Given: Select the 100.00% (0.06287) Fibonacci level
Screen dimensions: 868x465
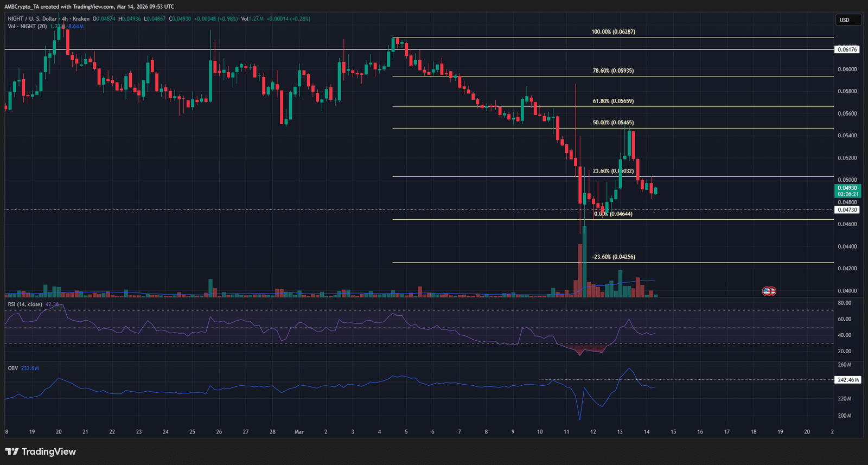Looking at the screenshot, I should click(613, 32).
